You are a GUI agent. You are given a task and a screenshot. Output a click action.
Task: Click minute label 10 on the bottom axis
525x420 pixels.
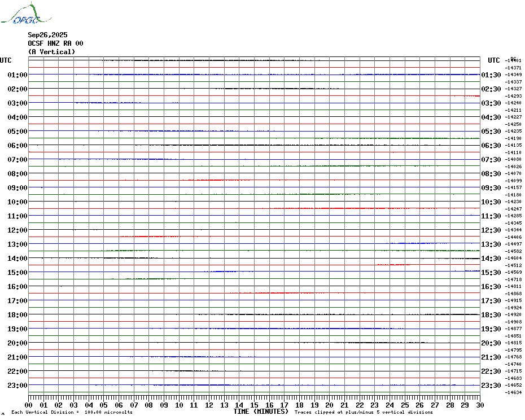click(x=179, y=405)
